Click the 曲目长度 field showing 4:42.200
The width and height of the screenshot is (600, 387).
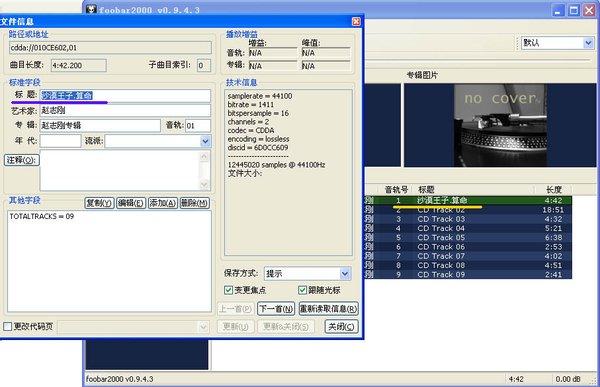pyautogui.click(x=78, y=65)
